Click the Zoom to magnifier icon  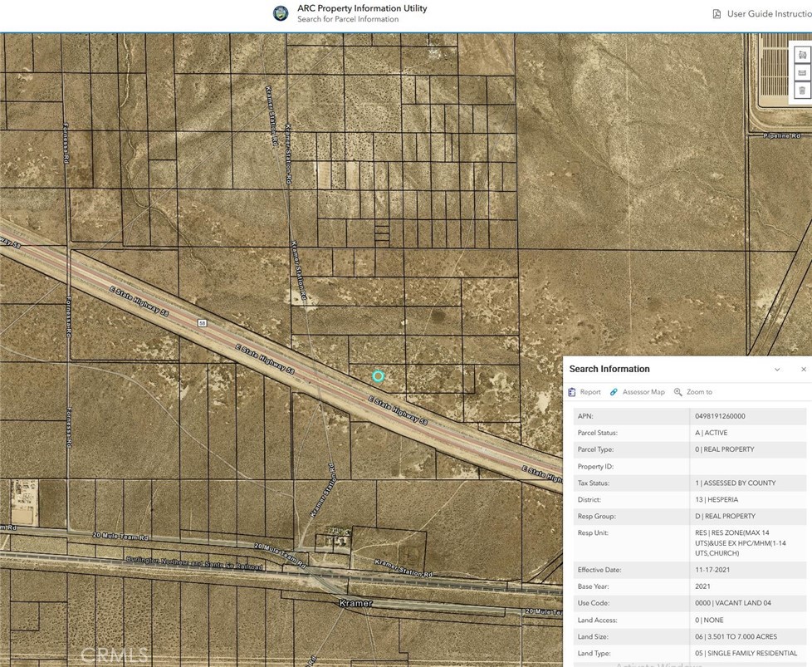tap(677, 392)
